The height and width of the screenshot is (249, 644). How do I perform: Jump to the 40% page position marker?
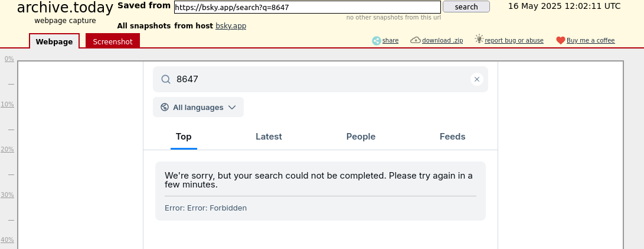point(8,240)
